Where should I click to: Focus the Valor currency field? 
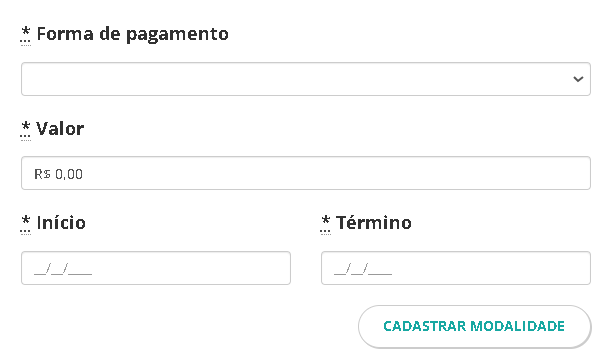pyautogui.click(x=306, y=173)
